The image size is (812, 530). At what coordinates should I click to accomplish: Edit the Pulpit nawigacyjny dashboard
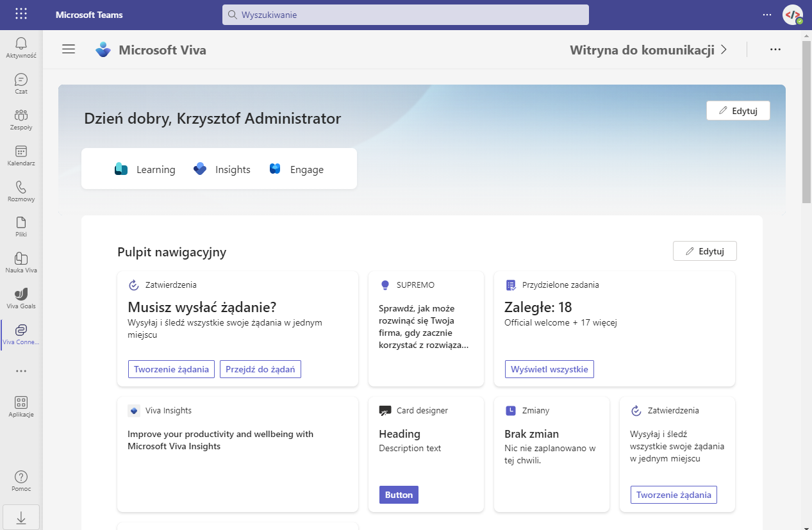[705, 251]
